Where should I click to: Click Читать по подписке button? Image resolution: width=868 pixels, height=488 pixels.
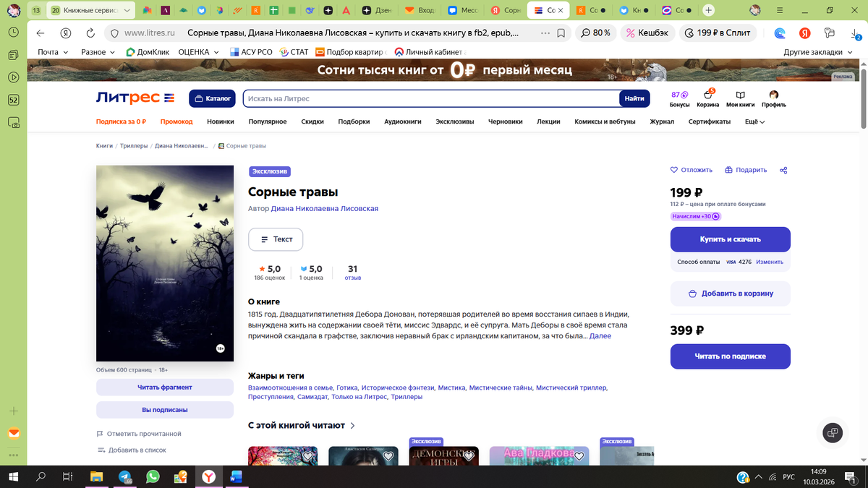coord(731,356)
